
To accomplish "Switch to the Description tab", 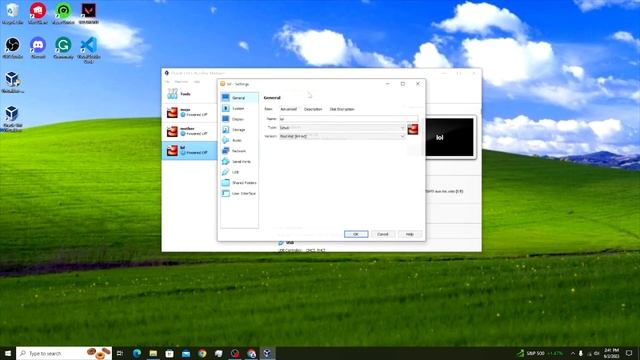I will pos(313,109).
